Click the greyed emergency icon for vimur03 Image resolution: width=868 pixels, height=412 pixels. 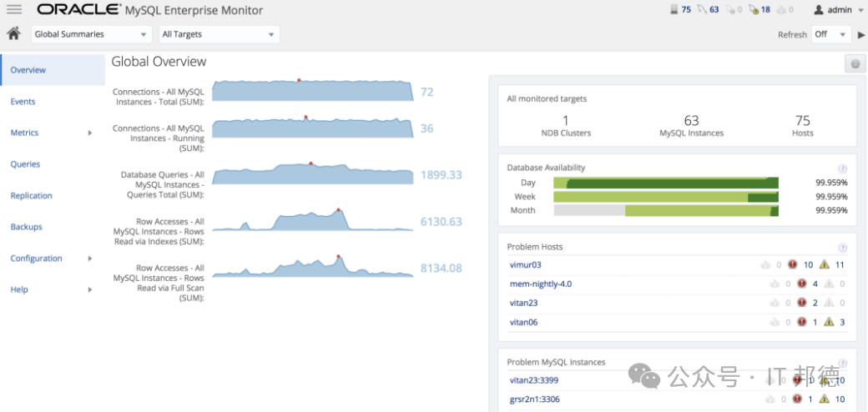point(765,264)
